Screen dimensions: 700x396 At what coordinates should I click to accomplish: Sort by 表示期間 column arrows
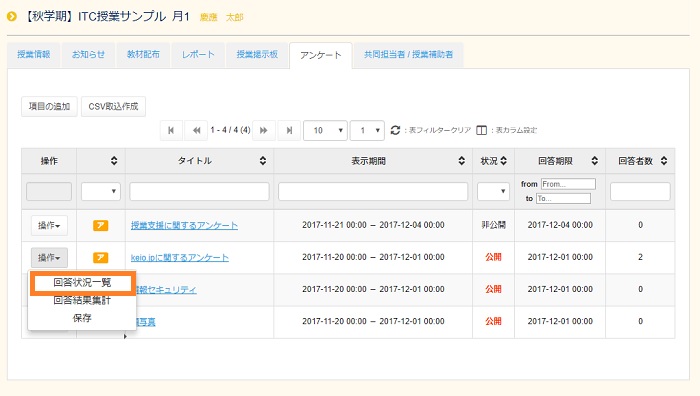pos(462,161)
